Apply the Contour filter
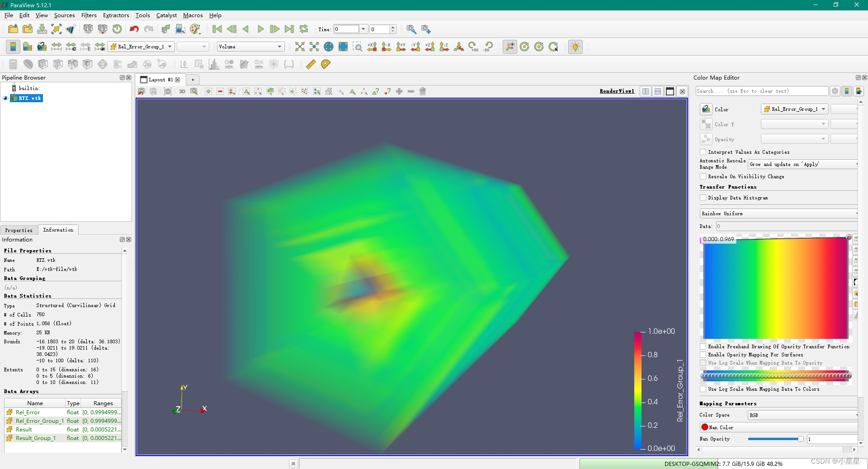Screen dimensions: 868x469 (x=28, y=64)
